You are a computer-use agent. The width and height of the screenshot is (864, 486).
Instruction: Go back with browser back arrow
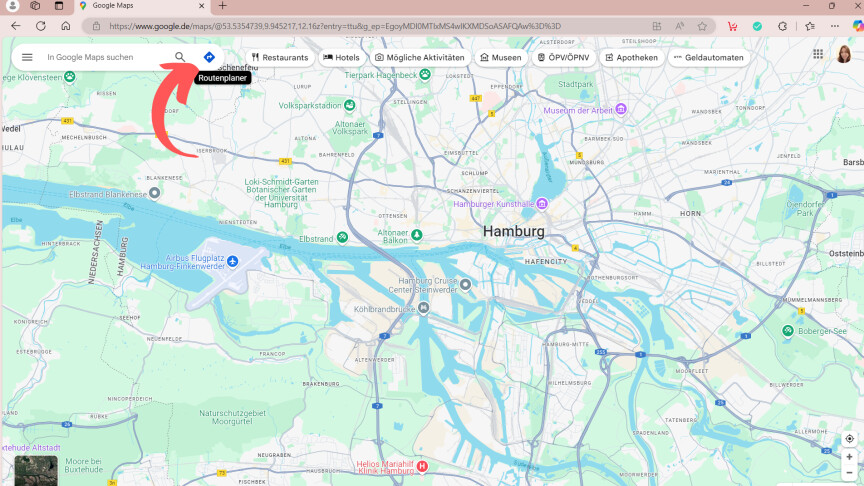coord(15,26)
